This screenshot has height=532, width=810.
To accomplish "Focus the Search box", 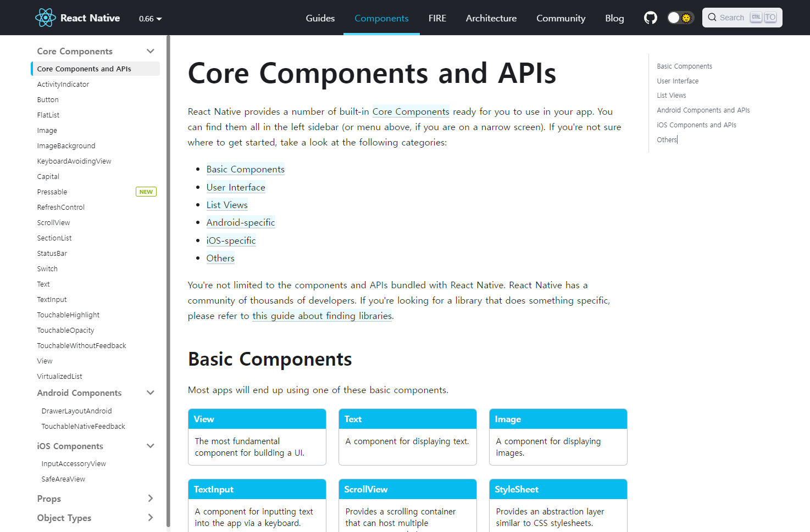I will coord(742,18).
